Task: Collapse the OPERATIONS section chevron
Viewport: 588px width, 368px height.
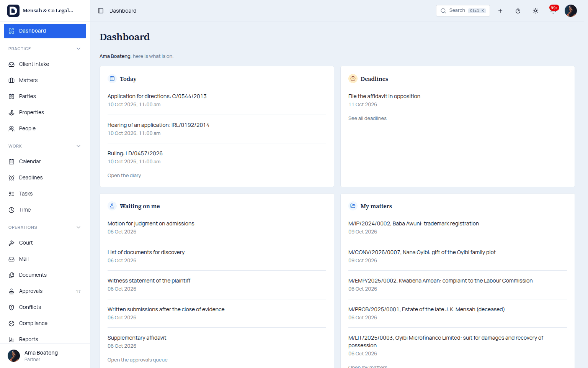Action: click(x=78, y=227)
